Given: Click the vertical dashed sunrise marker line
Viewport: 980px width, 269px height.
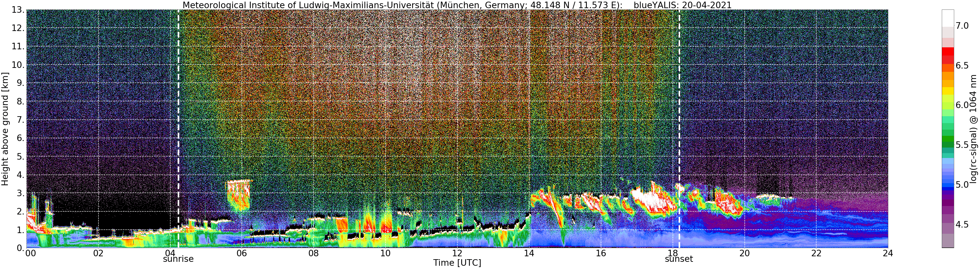Looking at the screenshot, I should 178,129.
